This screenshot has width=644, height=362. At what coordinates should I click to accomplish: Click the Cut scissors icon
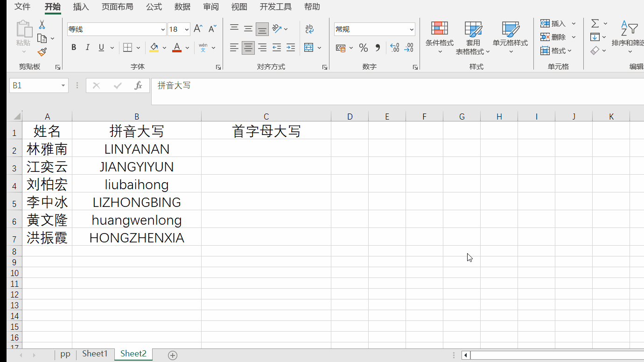[x=42, y=25]
